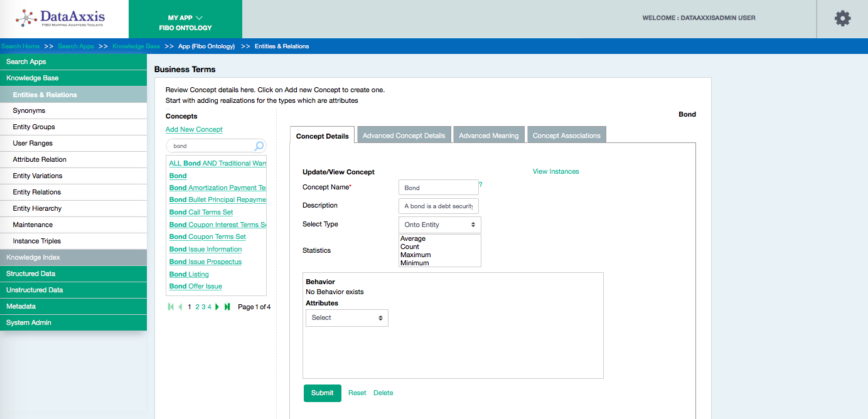The width and height of the screenshot is (868, 419).
Task: Click the Add New Concept link
Action: click(194, 129)
